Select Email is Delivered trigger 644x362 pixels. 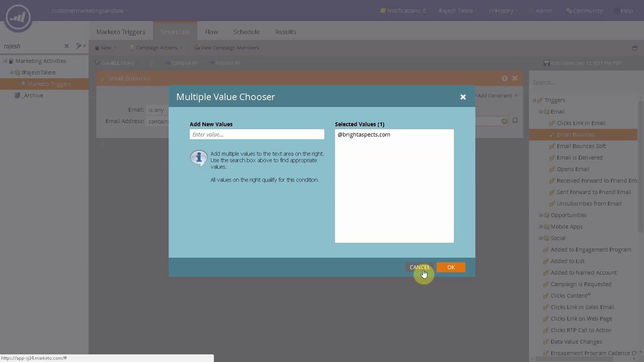(579, 158)
